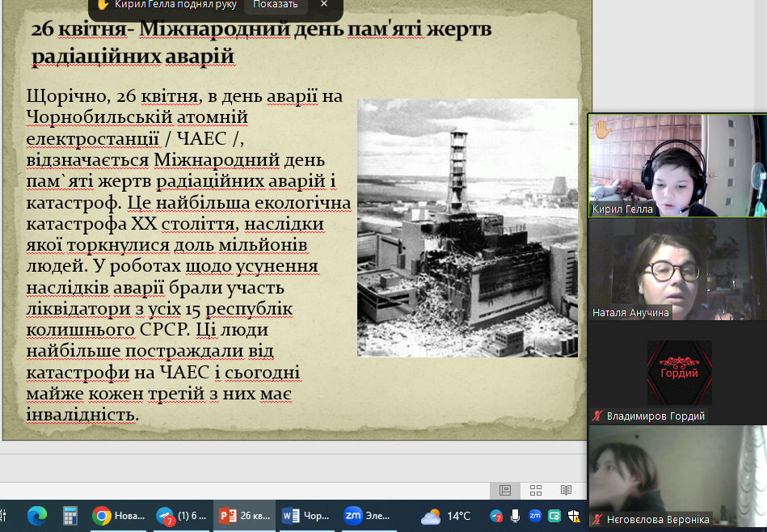Click the name label 'Владимиров Гордий'

(x=655, y=416)
